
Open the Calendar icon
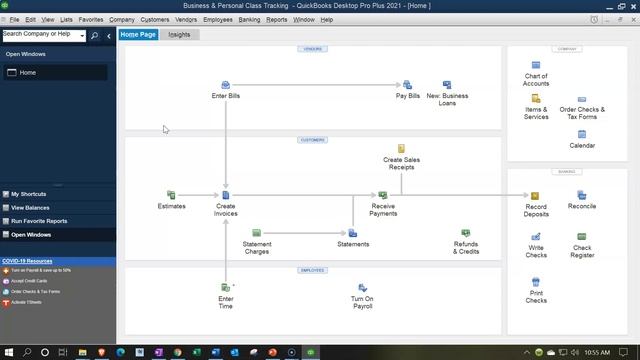[x=582, y=134]
